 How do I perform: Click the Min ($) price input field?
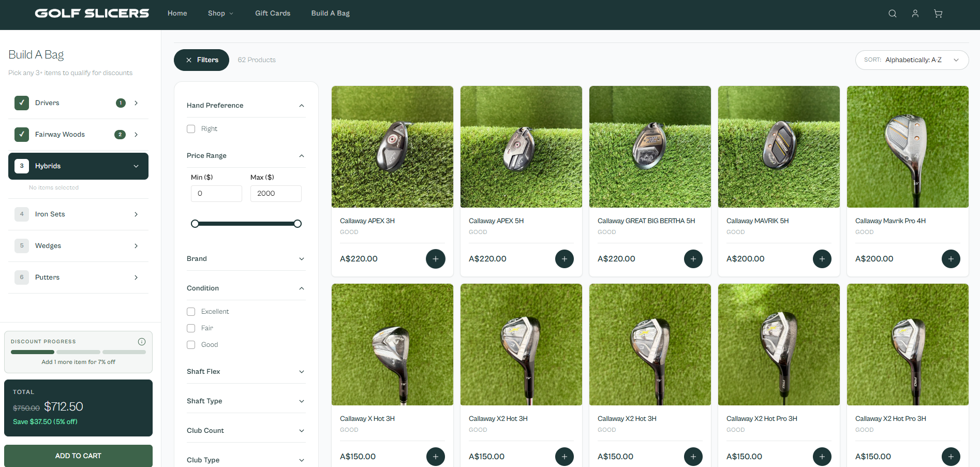pos(216,194)
